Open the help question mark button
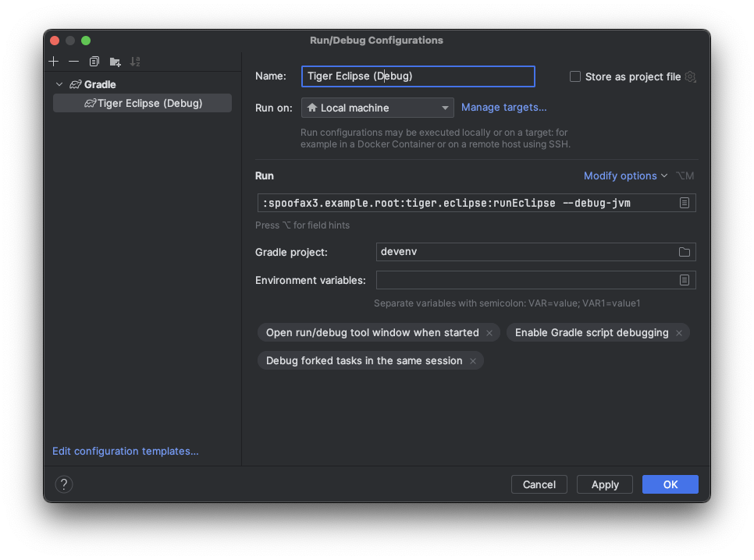The width and height of the screenshot is (754, 560). click(64, 484)
